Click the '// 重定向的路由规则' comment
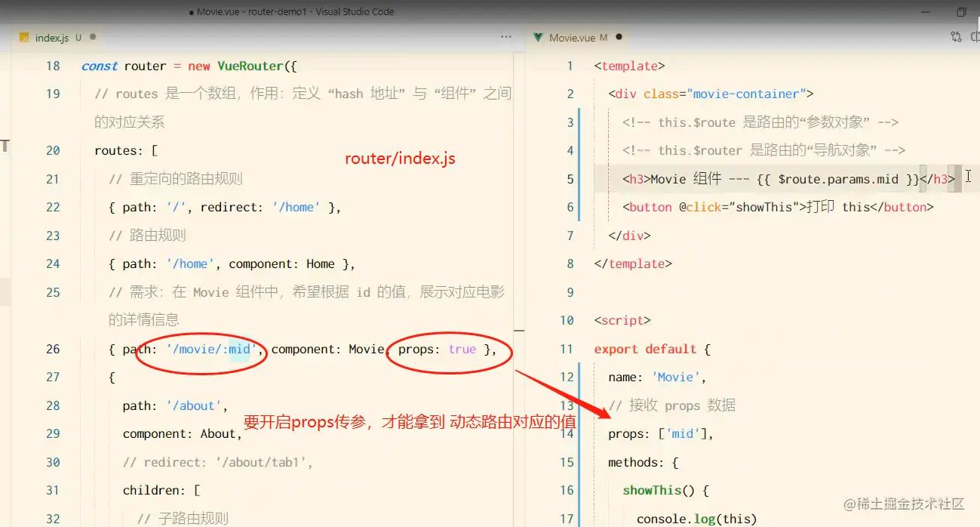980x527 pixels. [175, 179]
